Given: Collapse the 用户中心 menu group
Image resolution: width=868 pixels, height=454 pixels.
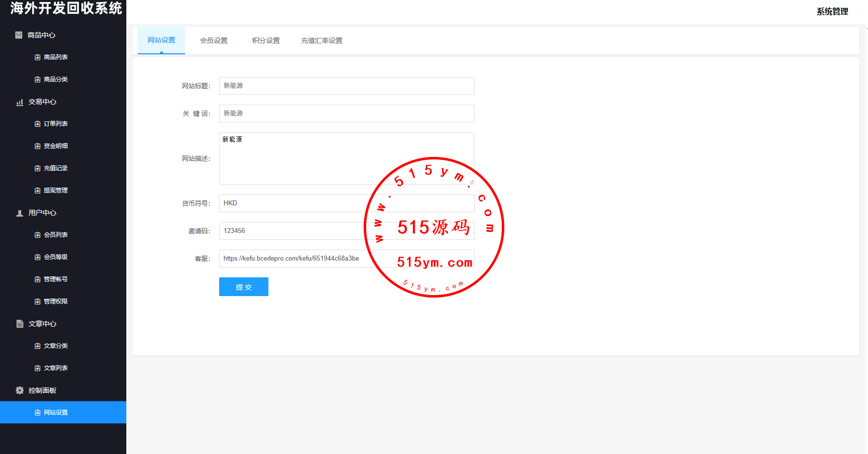Looking at the screenshot, I should [42, 213].
